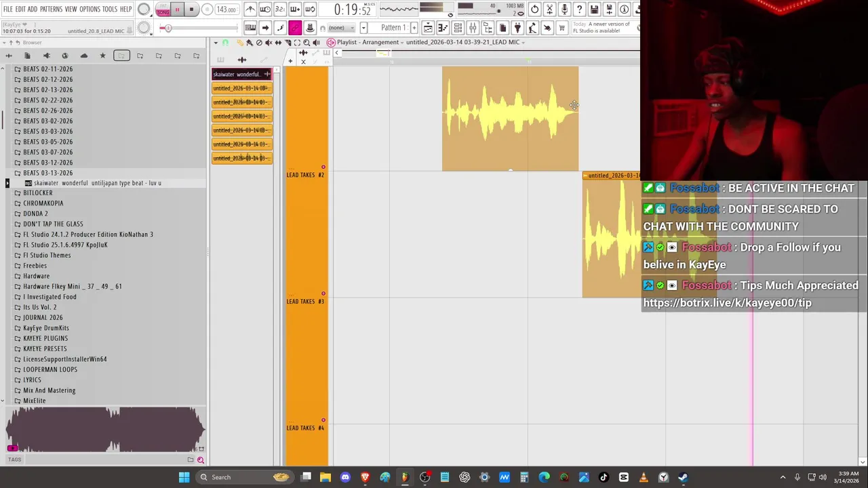Screen dimensions: 868x488
Task: Collapse the BEATS 03-13-2026 folder
Action: [x=47, y=173]
